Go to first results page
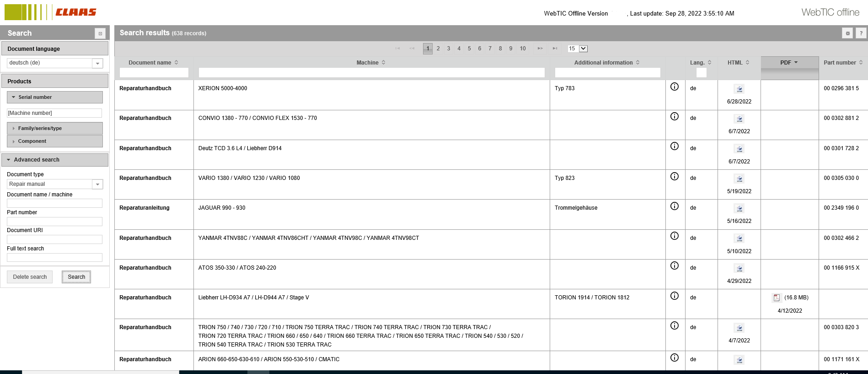The height and width of the screenshot is (374, 868). tap(398, 49)
